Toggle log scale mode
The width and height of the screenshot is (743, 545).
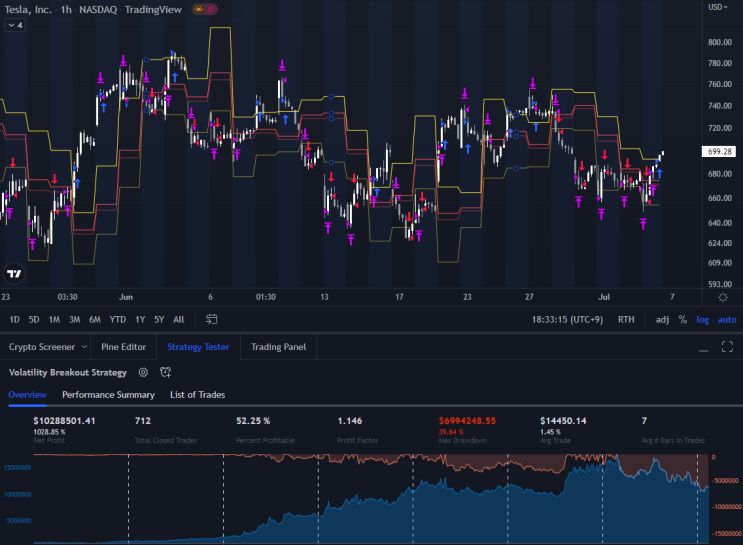click(703, 319)
